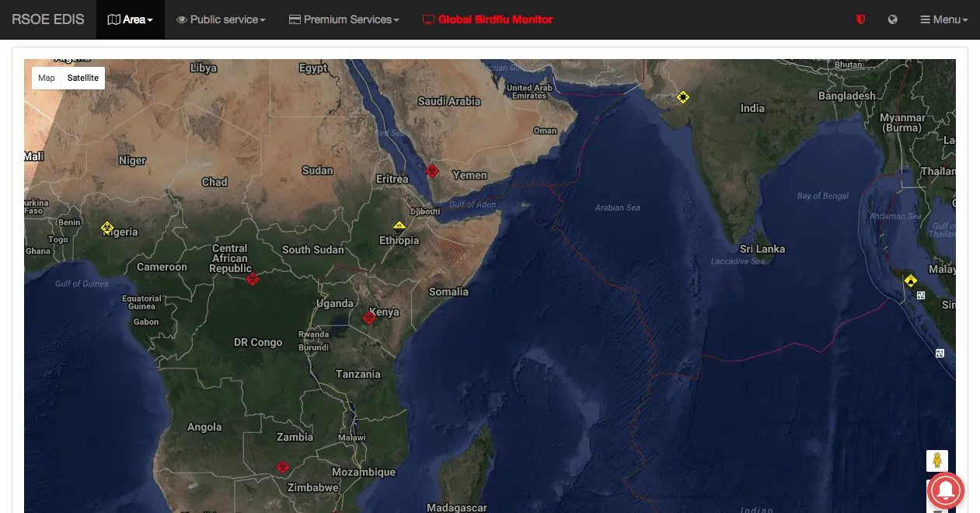
Task: Click the red shield icon in navbar
Action: [860, 19]
